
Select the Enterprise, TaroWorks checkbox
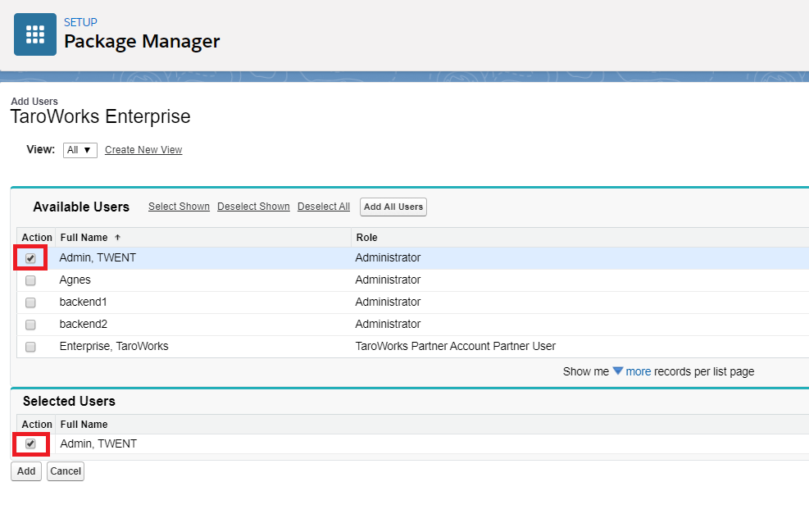point(30,347)
